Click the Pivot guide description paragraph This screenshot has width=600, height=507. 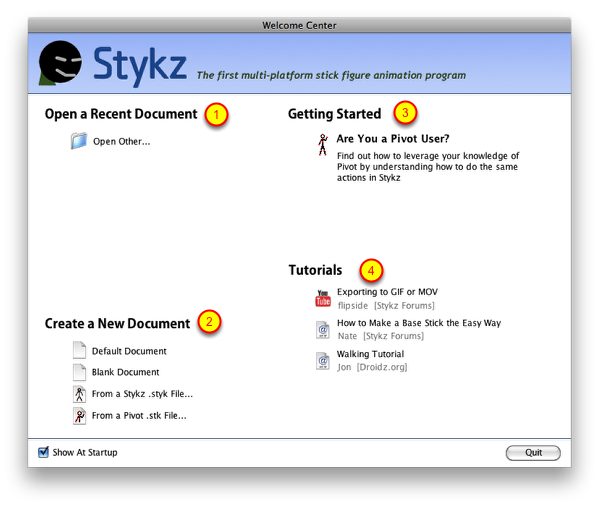tap(428, 167)
